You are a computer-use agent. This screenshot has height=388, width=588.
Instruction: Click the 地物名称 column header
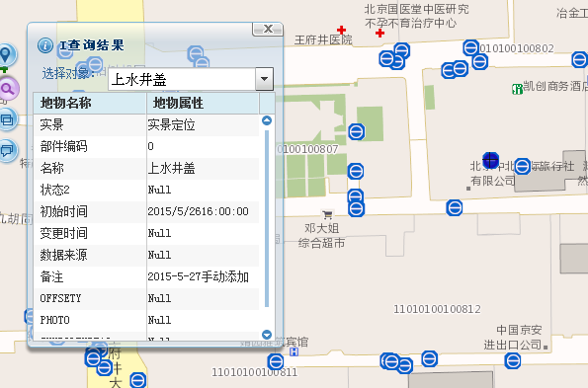coord(90,103)
